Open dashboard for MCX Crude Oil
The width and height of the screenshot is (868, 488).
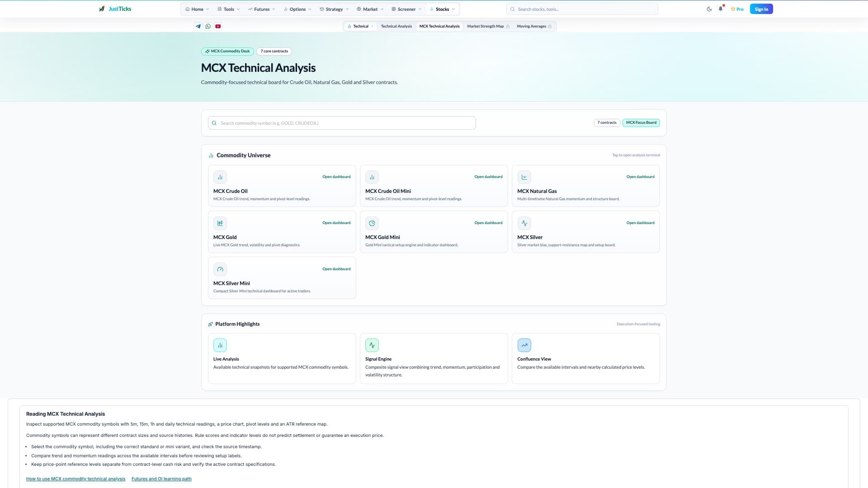point(336,177)
